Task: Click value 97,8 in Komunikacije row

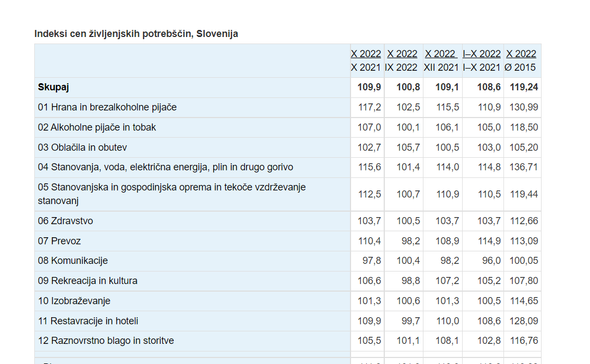Action: tap(371, 261)
